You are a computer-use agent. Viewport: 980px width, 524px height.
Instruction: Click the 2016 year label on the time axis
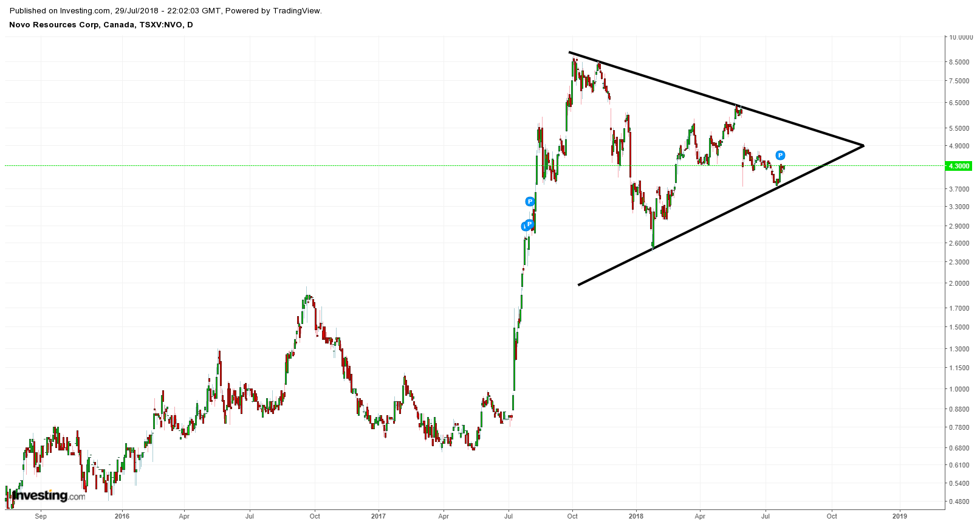tap(122, 517)
